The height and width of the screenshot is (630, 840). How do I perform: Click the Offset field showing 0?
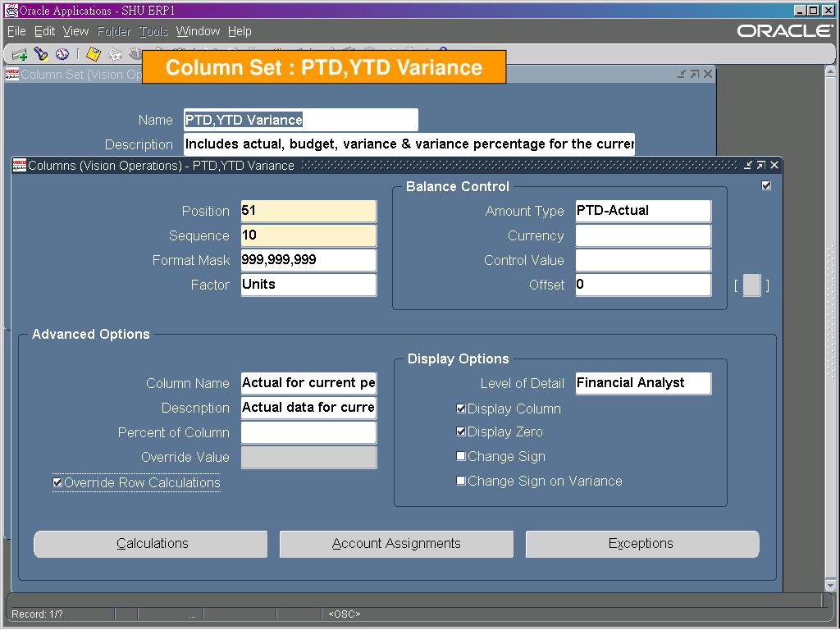pos(643,285)
